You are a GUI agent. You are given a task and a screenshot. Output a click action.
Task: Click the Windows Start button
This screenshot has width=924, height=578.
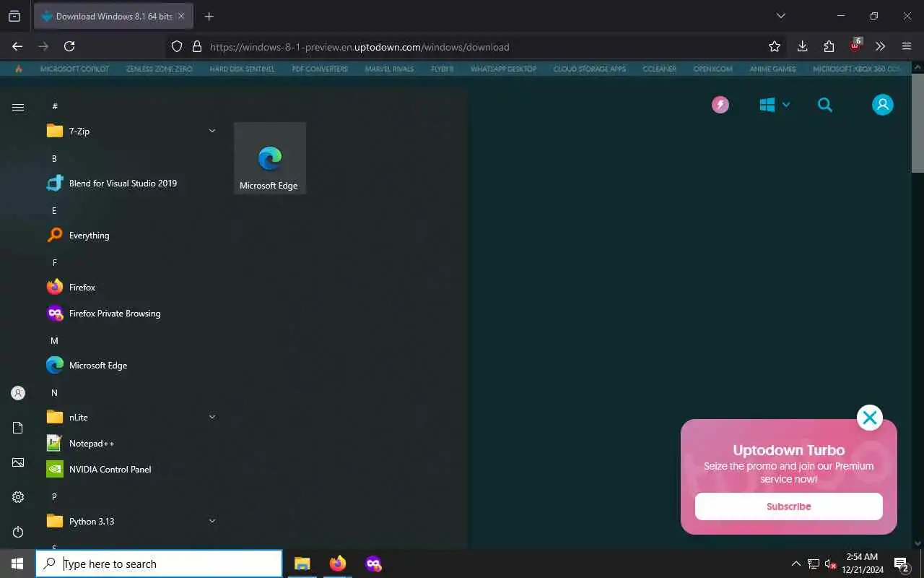(x=17, y=564)
